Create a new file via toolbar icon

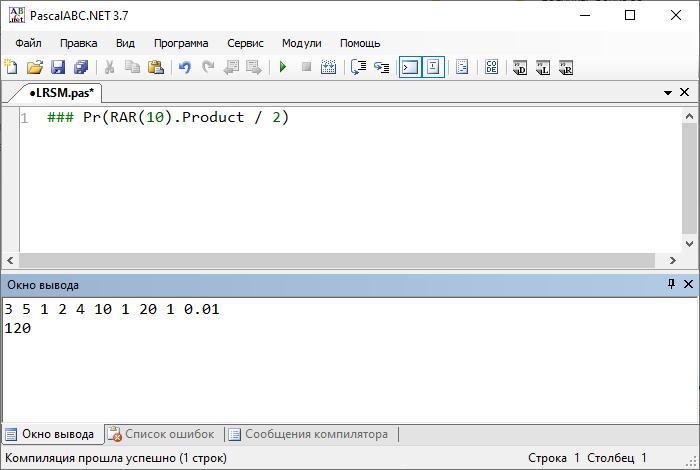[x=11, y=67]
